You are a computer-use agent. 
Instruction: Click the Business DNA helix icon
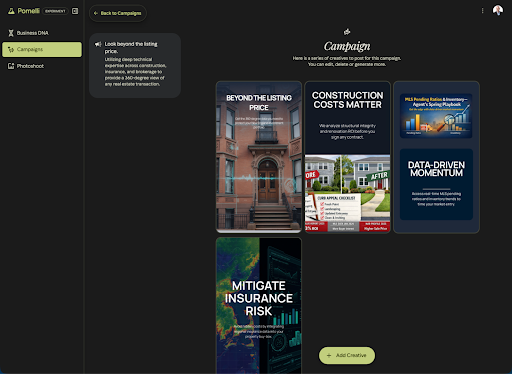click(x=11, y=33)
